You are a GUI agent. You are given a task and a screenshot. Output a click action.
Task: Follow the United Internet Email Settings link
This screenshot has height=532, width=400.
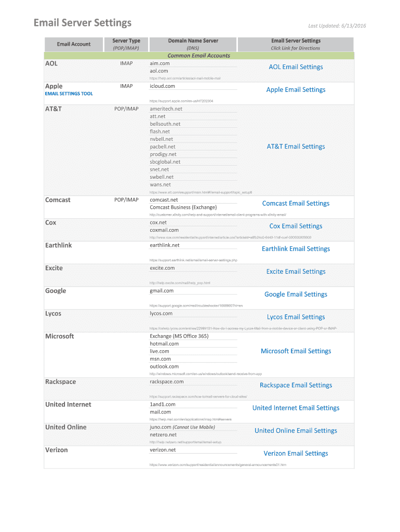click(x=296, y=408)
